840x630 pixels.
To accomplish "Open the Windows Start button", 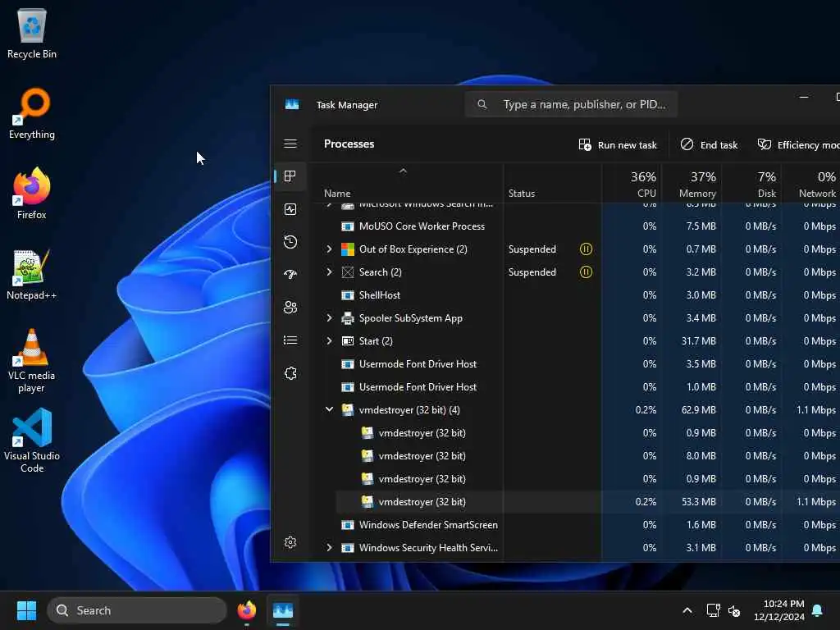I will coord(26,610).
